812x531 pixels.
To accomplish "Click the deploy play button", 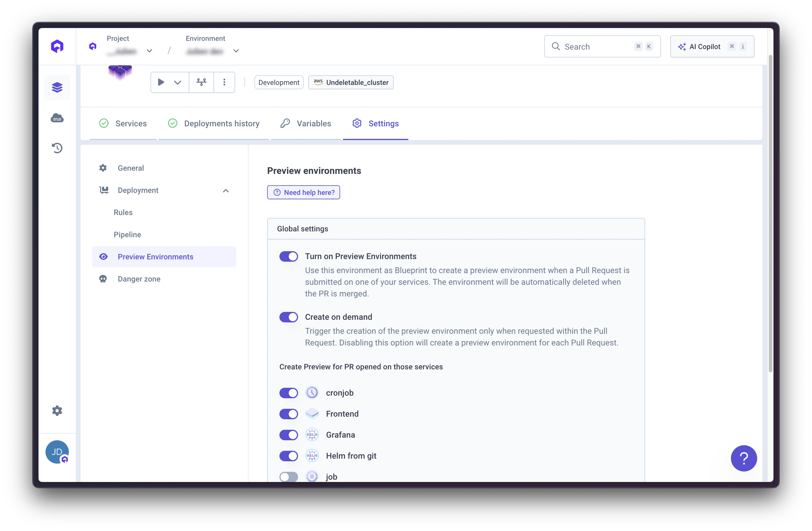I will [x=161, y=82].
